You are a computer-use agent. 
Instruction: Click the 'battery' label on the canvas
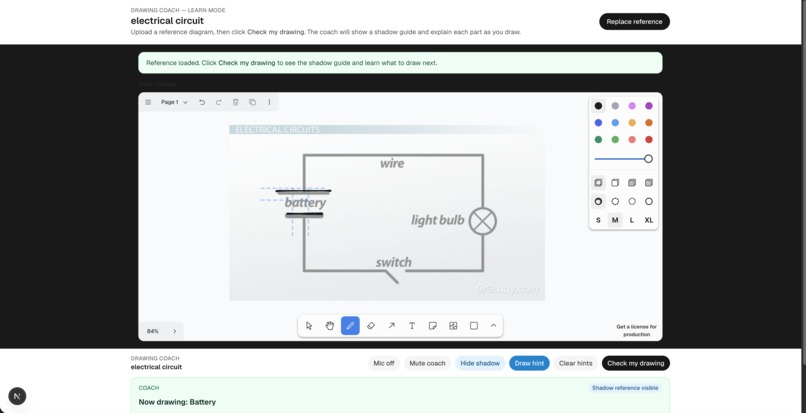[x=305, y=202]
